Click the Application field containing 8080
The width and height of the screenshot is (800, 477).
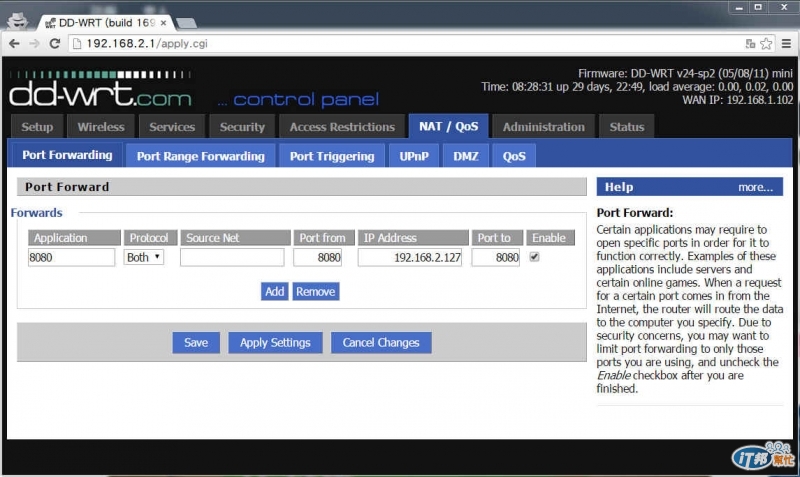click(x=71, y=257)
